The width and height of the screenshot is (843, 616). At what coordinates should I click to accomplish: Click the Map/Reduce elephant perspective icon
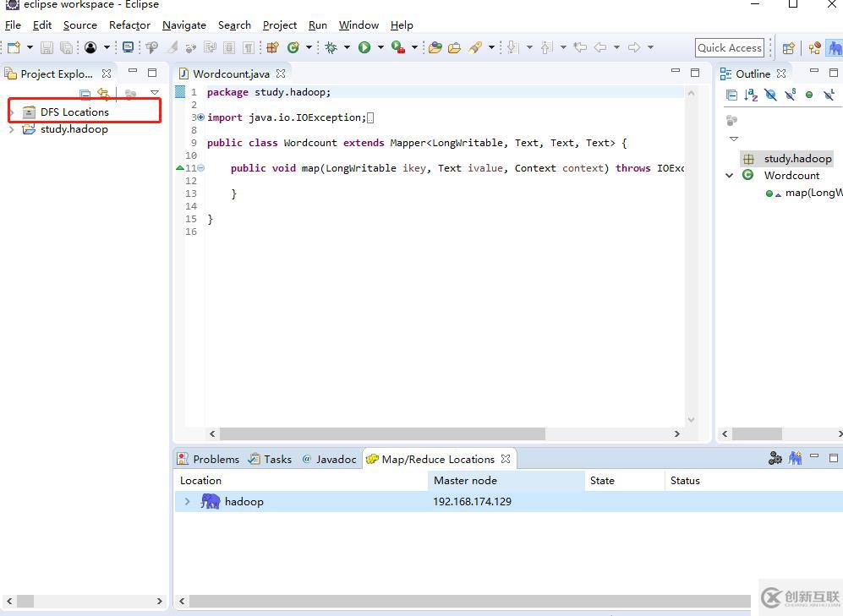tap(834, 48)
